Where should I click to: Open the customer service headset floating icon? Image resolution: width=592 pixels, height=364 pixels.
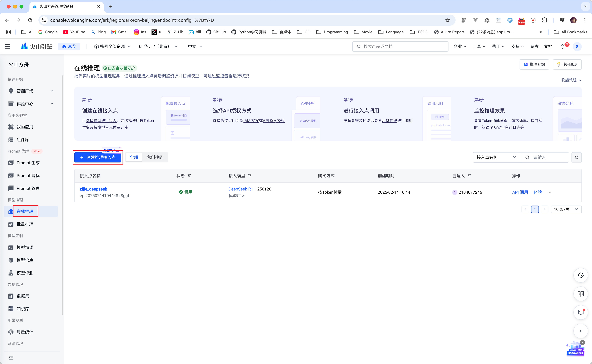click(x=581, y=275)
